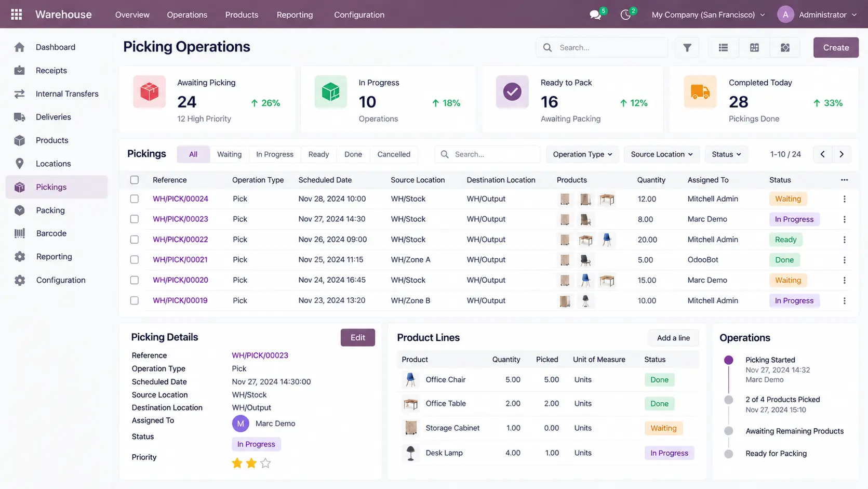Click the Internal Transfers arrows icon
868x489 pixels.
(20, 94)
